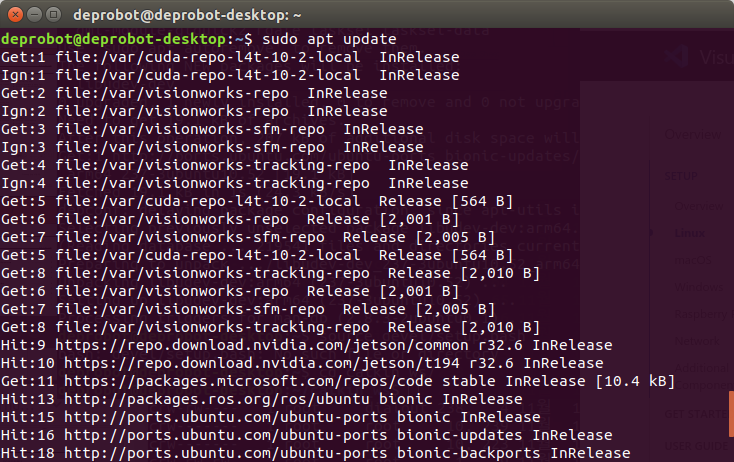Click Hit:16 ubuntu-ports bionic-updates line
This screenshot has width=734, height=462.
coord(307,435)
